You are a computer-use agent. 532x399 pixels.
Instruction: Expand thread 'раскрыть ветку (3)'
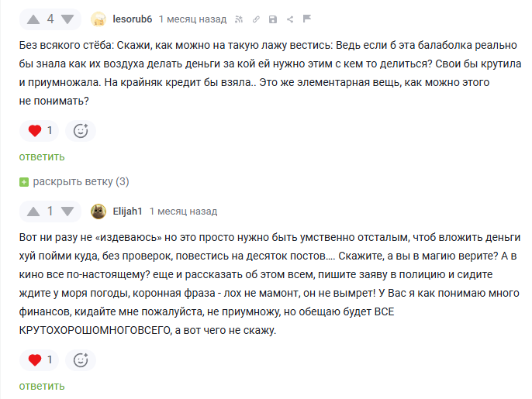click(x=74, y=181)
